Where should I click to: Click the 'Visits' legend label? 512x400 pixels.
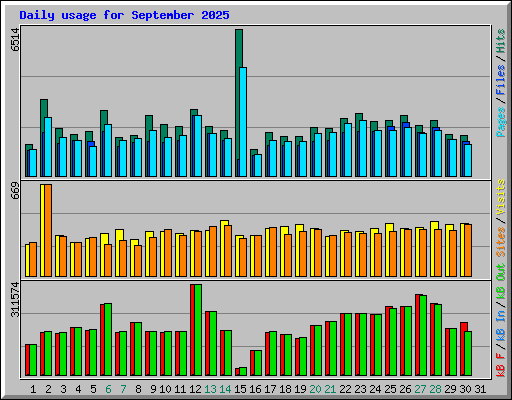click(x=500, y=197)
